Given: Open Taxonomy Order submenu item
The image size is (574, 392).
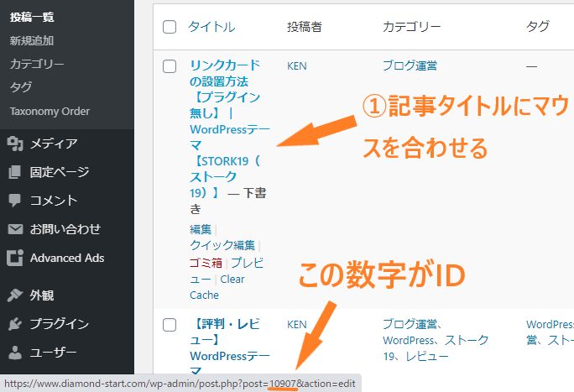Looking at the screenshot, I should pos(50,111).
